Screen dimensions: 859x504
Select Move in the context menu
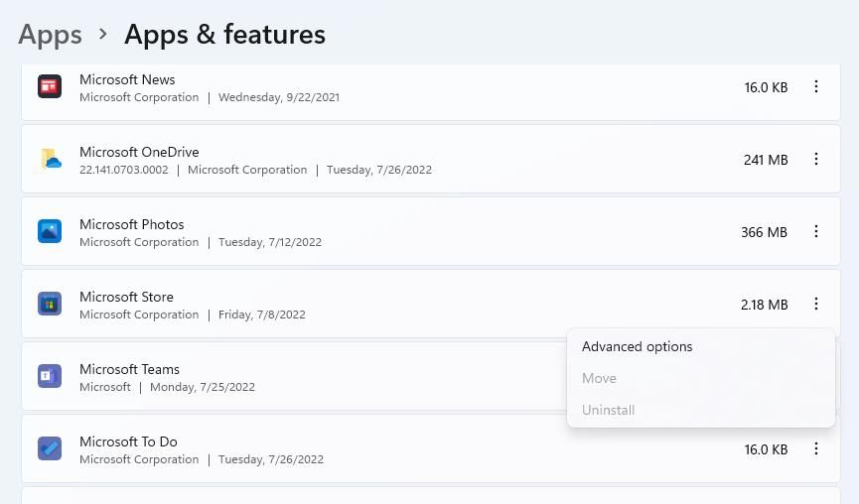coord(701,378)
